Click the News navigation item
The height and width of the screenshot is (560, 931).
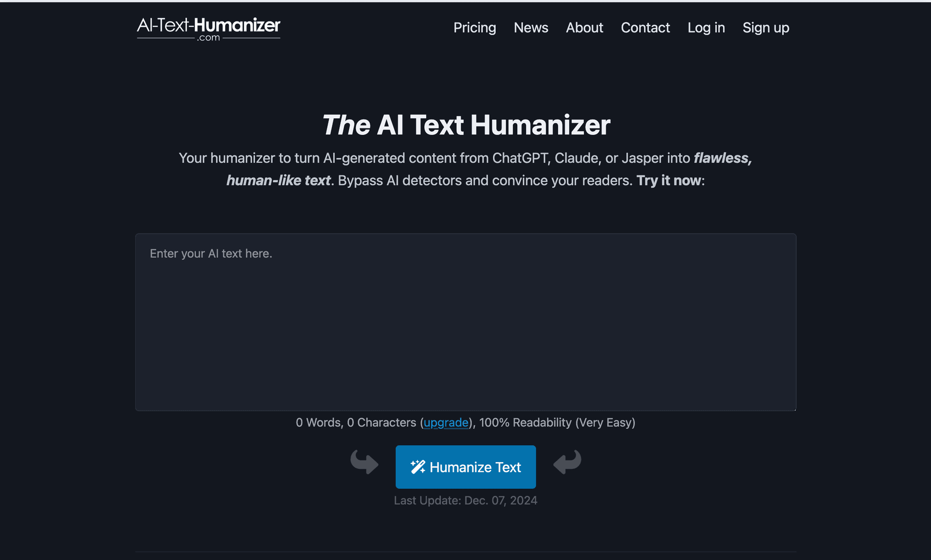pos(530,27)
